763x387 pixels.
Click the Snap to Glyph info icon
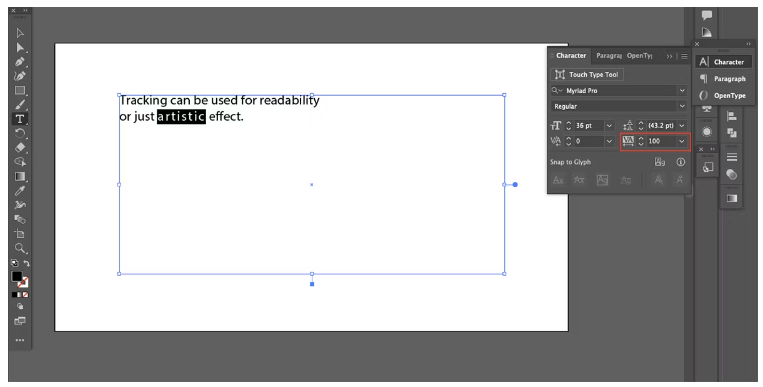coord(680,162)
